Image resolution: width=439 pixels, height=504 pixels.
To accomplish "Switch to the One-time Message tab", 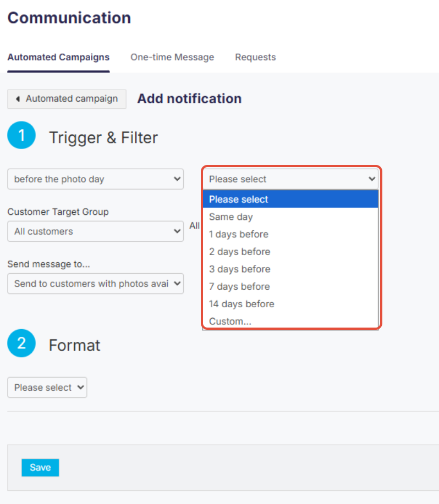I will tap(172, 57).
